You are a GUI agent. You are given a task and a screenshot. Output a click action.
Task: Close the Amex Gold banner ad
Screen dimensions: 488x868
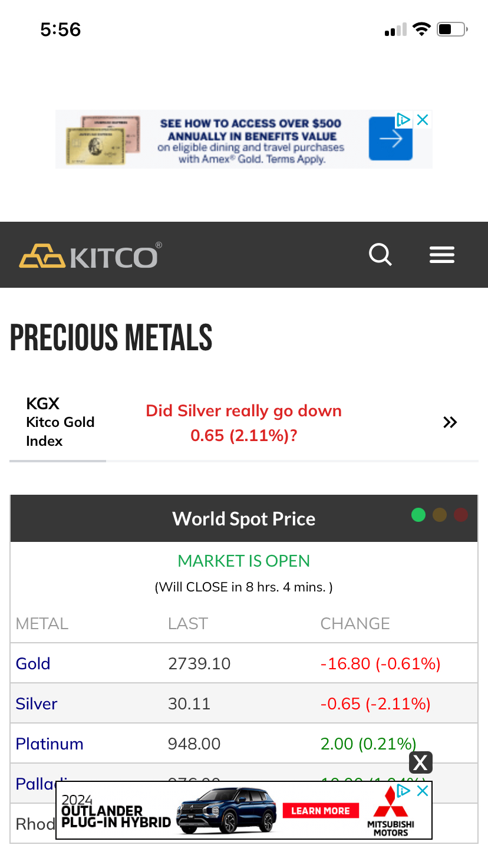(x=423, y=120)
